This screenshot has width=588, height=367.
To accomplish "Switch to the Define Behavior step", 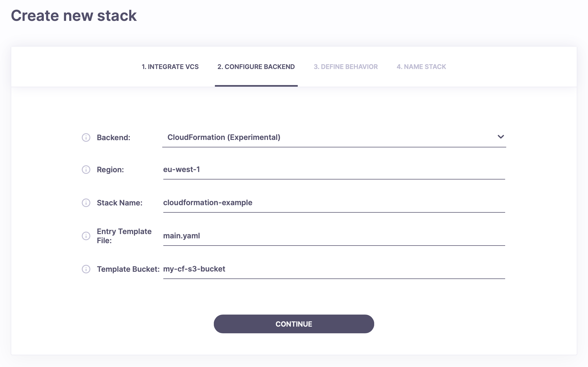I will pyautogui.click(x=346, y=67).
